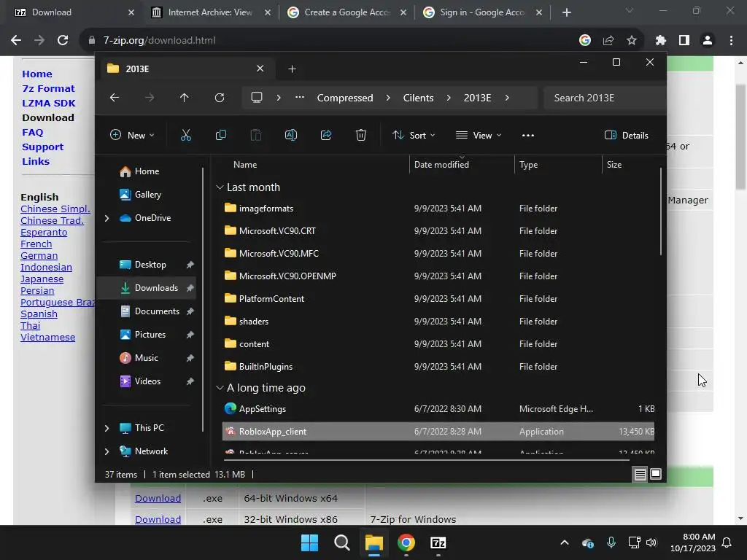
Task: Switch to details list view icon in status bar
Action: [640, 474]
